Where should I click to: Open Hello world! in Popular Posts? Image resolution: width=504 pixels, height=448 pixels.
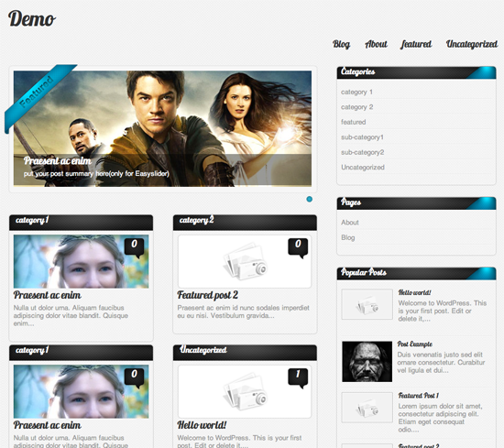414,292
